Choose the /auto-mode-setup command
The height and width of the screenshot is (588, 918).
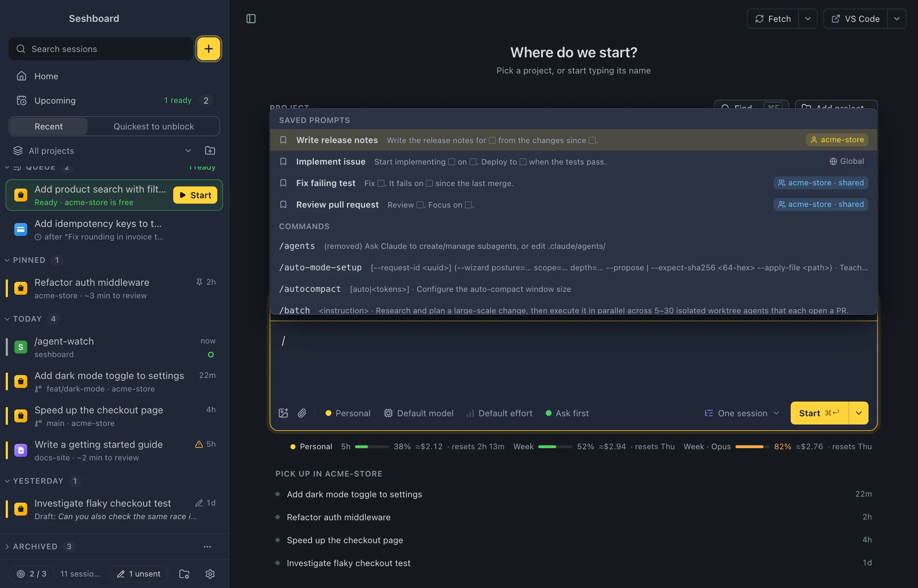(x=573, y=268)
